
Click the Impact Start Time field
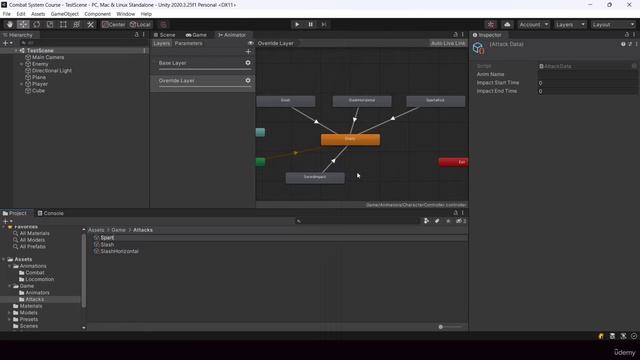(x=587, y=83)
